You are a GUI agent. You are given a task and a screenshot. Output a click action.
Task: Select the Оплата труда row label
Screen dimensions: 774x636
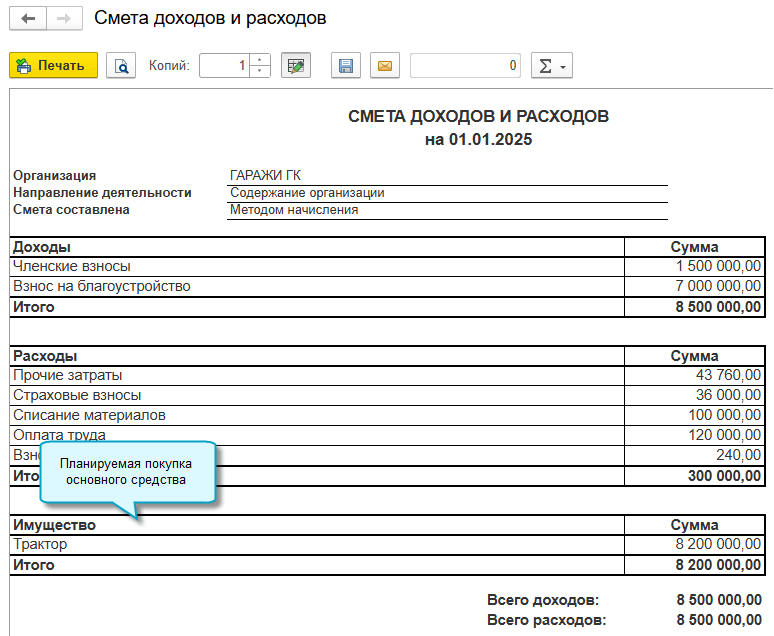59,435
